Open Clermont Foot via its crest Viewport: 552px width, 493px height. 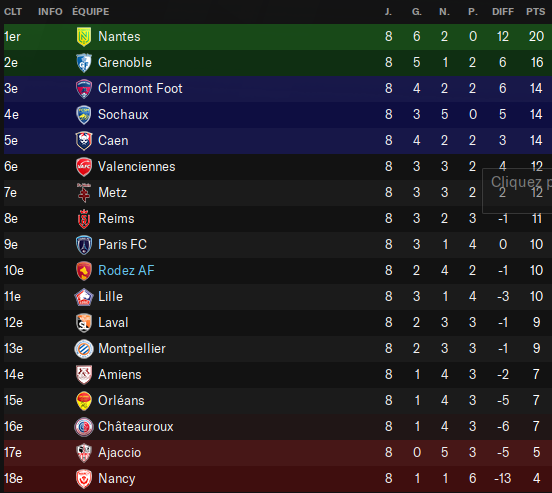84,89
